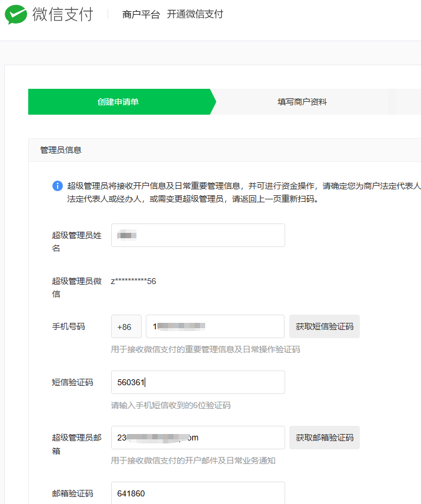Click the WeChat Pay green logo icon
The image size is (421, 504).
click(16, 15)
